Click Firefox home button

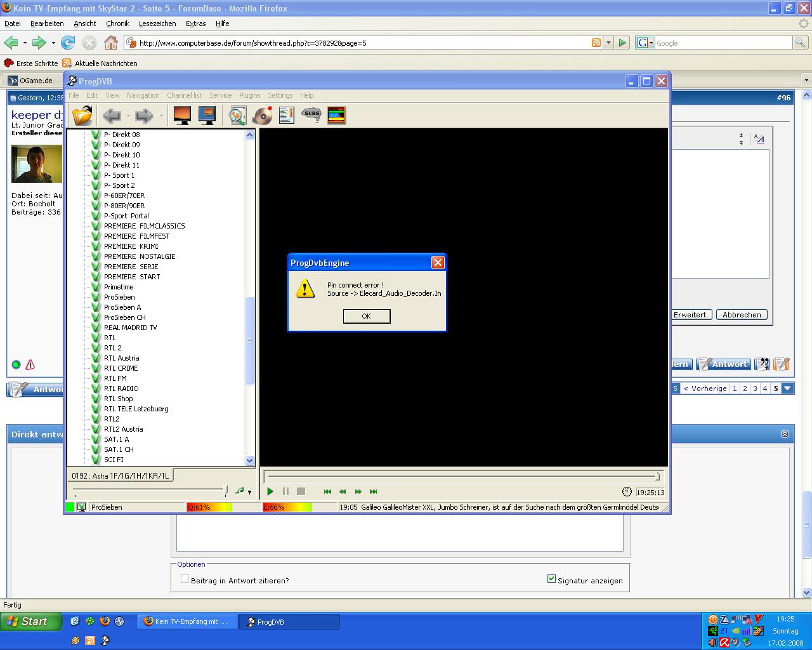[x=111, y=43]
